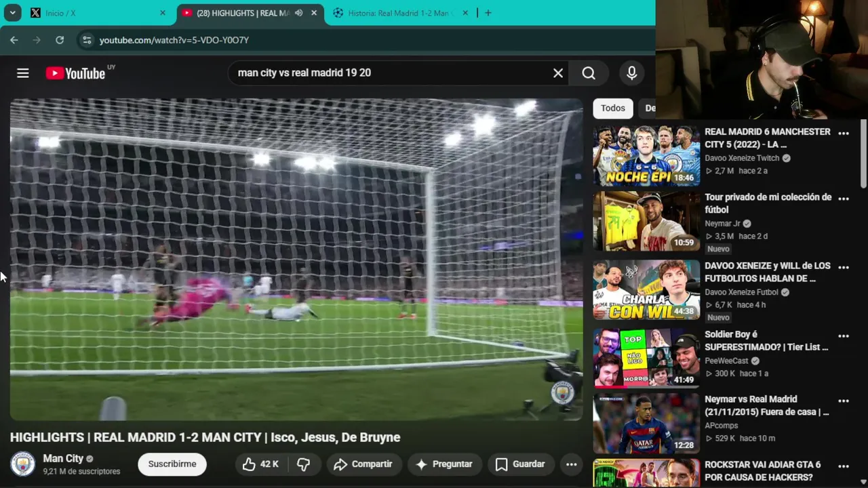868x488 pixels.
Task: Close the Inicio / X tab
Action: pos(163,13)
